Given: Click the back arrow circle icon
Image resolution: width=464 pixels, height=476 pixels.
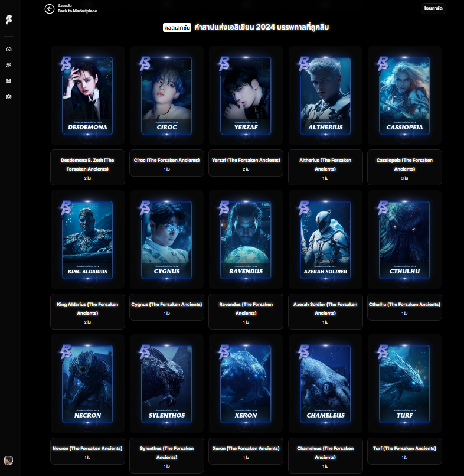Looking at the screenshot, I should 50,9.
